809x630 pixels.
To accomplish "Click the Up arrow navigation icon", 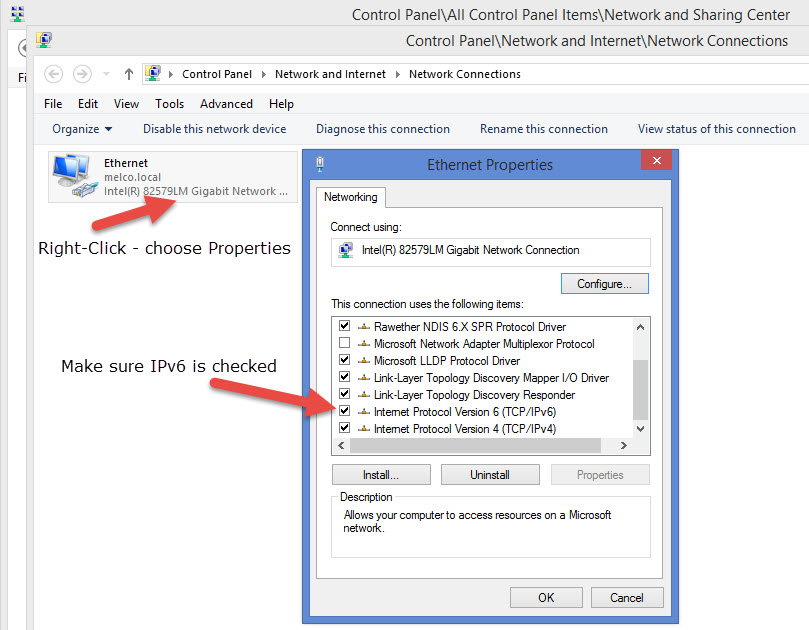I will point(128,74).
